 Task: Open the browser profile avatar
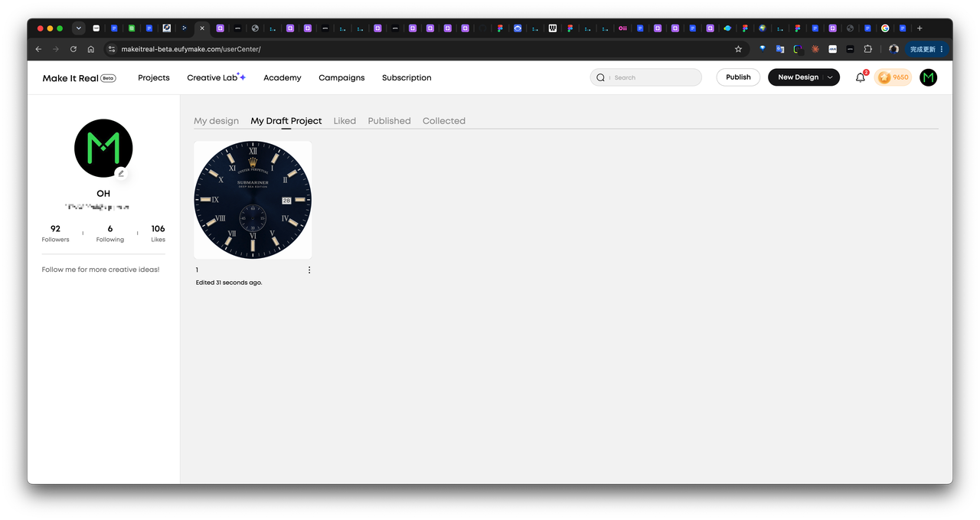click(893, 49)
